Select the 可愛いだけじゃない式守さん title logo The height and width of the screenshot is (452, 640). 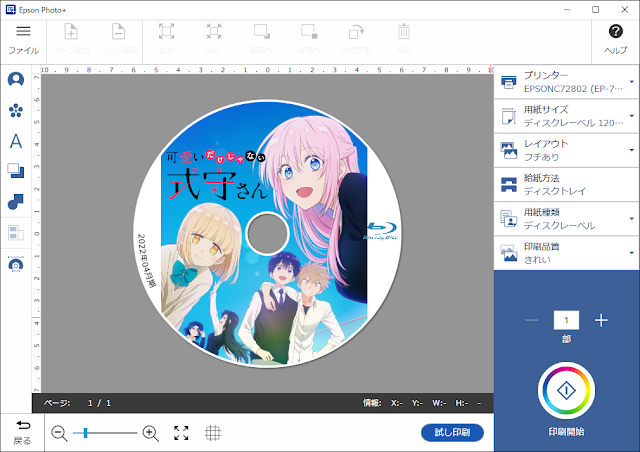coord(216,176)
